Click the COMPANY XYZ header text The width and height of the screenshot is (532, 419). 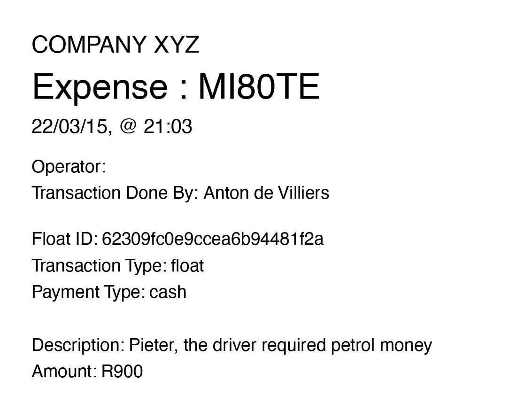click(x=116, y=45)
